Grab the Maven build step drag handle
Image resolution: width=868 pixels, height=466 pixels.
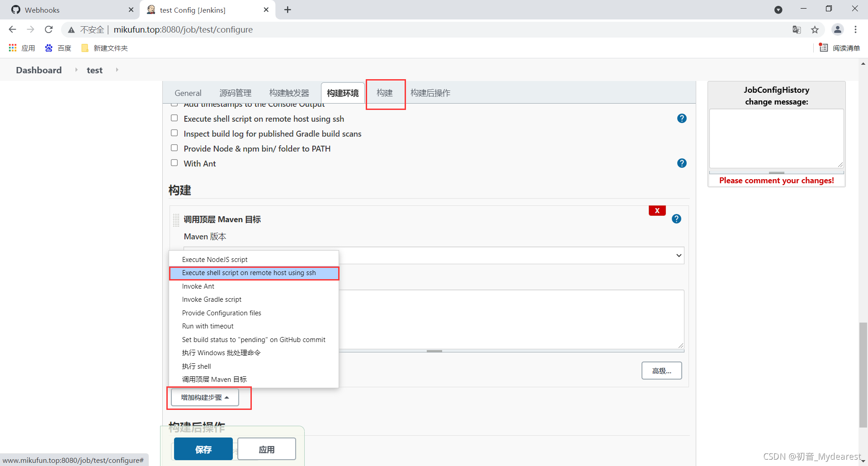click(176, 220)
